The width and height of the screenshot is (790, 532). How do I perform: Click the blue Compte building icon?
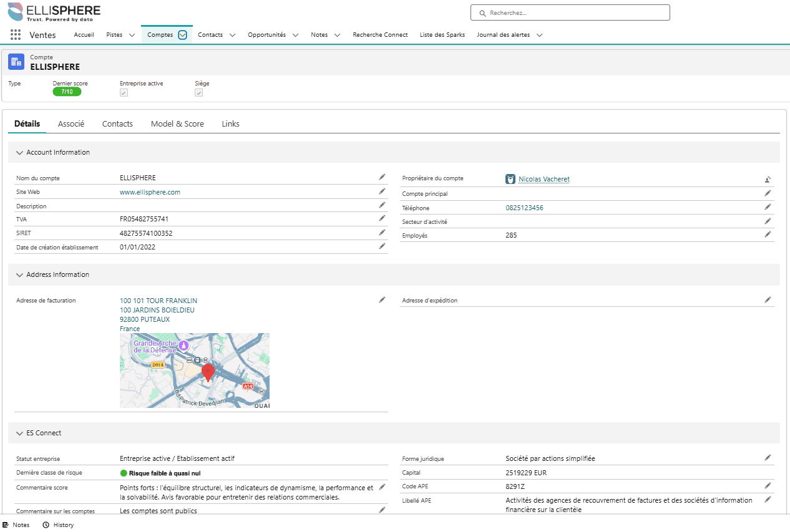(17, 62)
